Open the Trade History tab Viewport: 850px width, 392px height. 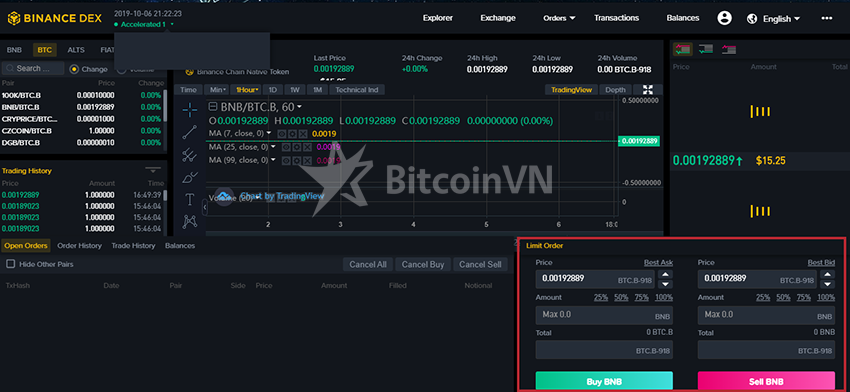click(x=133, y=246)
